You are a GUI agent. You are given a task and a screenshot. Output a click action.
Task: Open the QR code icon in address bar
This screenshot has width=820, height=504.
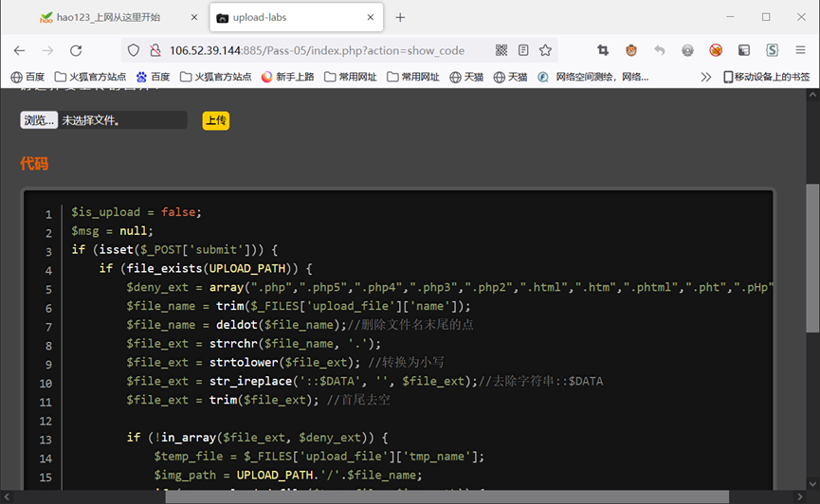[501, 50]
